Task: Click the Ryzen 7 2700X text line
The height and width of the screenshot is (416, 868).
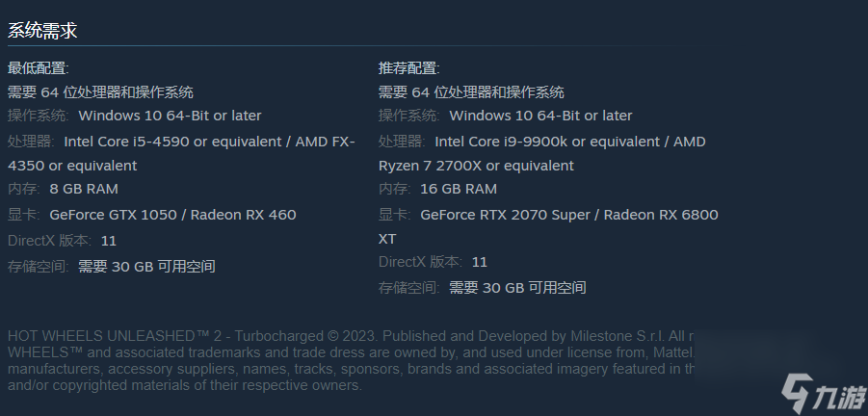Action: (476, 166)
